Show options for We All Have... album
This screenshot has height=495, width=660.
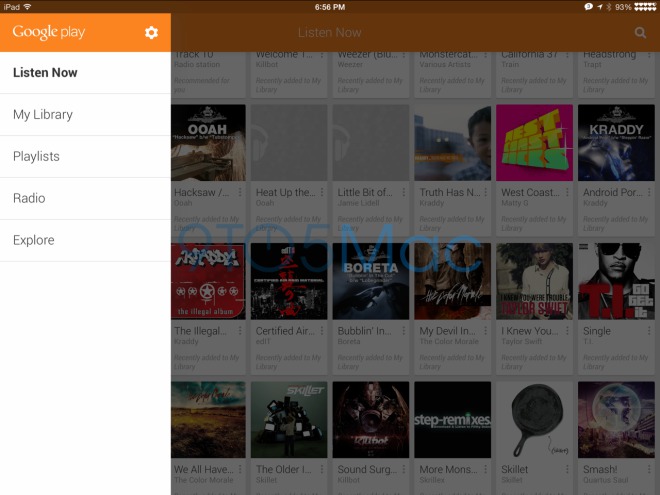[240, 469]
